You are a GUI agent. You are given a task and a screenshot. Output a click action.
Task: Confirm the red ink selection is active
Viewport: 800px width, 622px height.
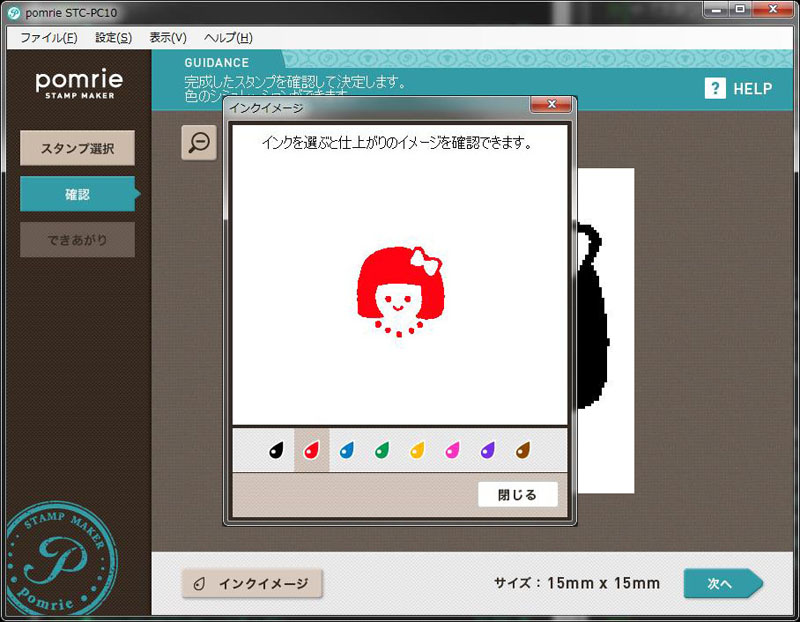pos(312,450)
